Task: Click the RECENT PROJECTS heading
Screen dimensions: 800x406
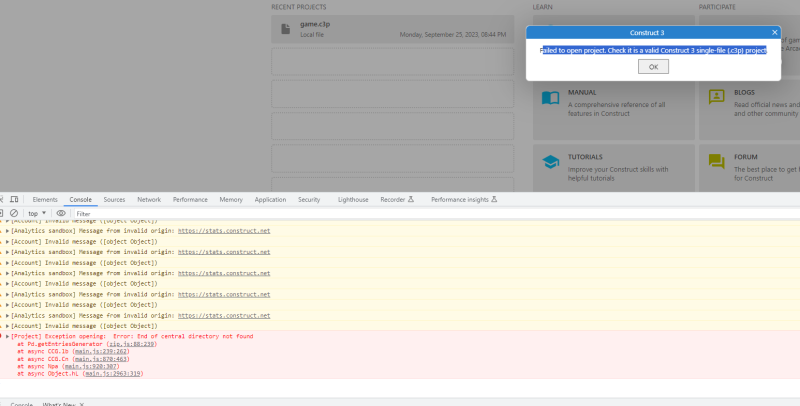Action: [298, 7]
